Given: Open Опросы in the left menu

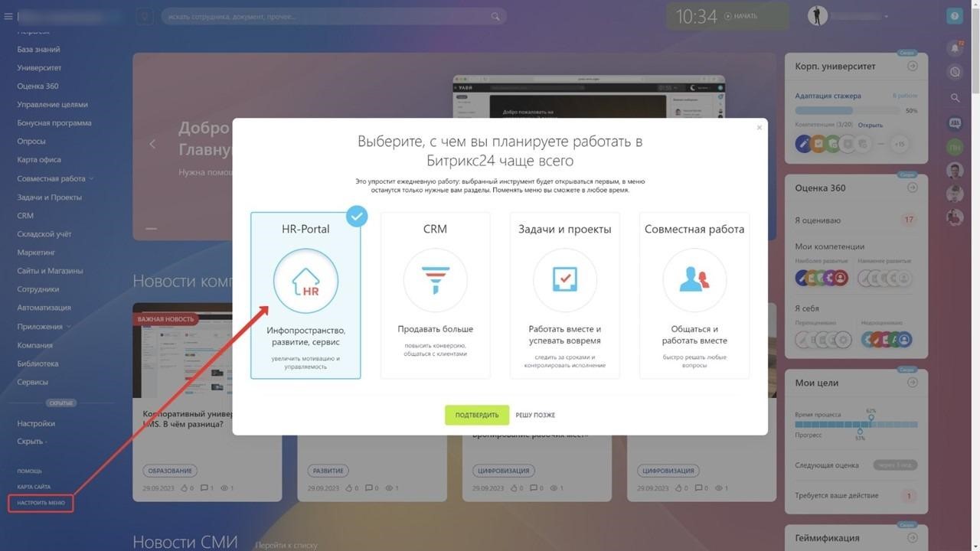Looking at the screenshot, I should click(31, 141).
